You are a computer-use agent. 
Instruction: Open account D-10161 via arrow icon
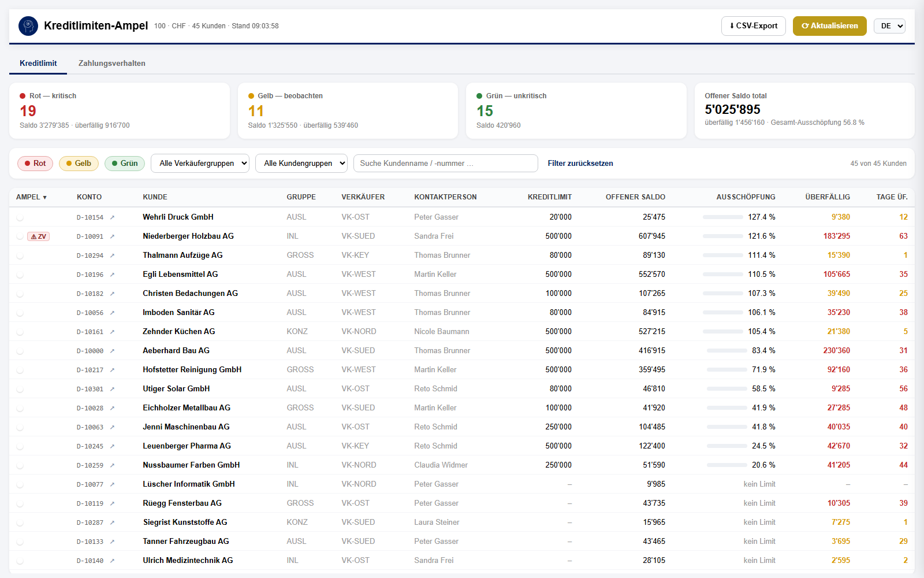coord(112,332)
